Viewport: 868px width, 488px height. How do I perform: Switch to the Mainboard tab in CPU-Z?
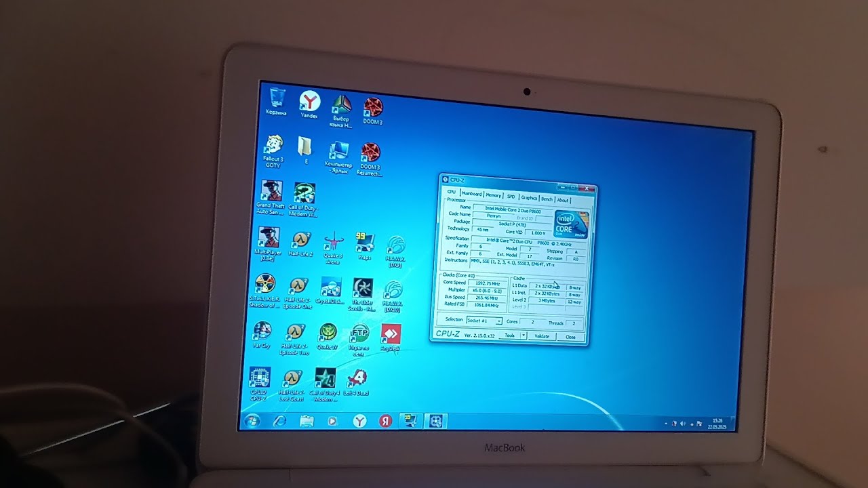(x=471, y=194)
